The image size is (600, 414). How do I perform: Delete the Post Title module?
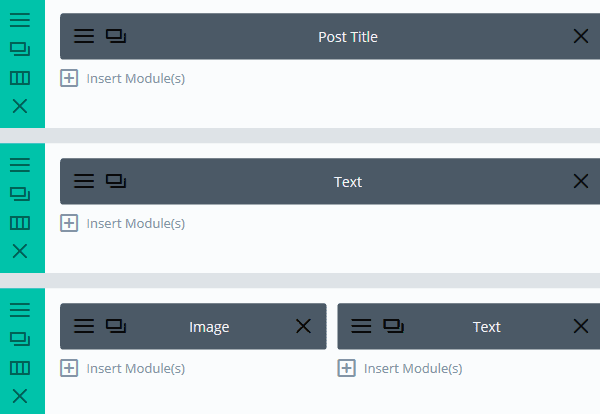(580, 36)
